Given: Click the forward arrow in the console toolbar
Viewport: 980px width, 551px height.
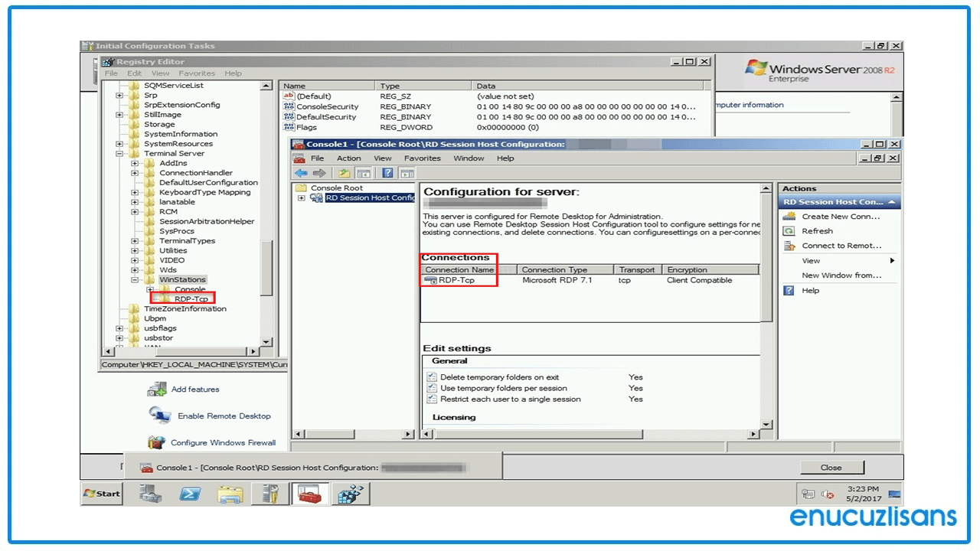Looking at the screenshot, I should pyautogui.click(x=319, y=173).
